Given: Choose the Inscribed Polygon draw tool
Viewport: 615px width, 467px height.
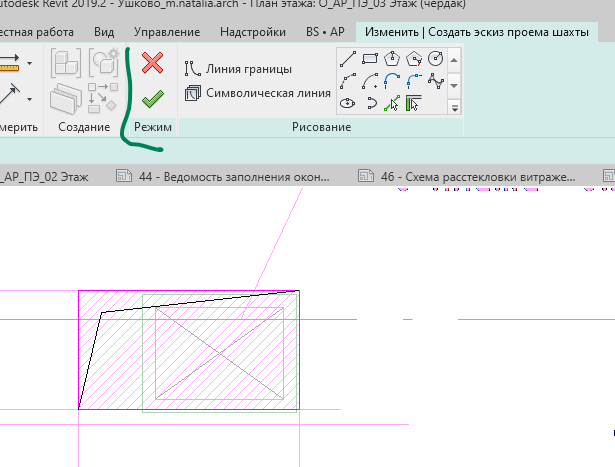Looking at the screenshot, I should [392, 59].
